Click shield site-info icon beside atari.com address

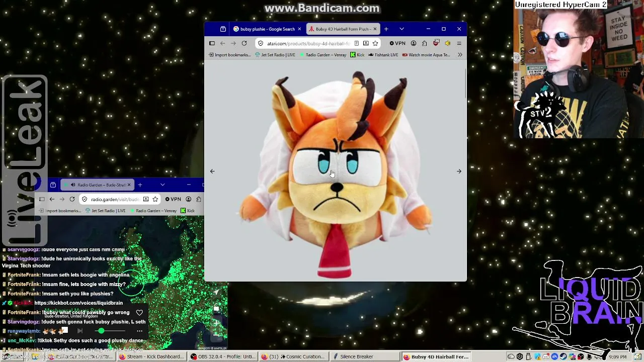[x=261, y=43]
